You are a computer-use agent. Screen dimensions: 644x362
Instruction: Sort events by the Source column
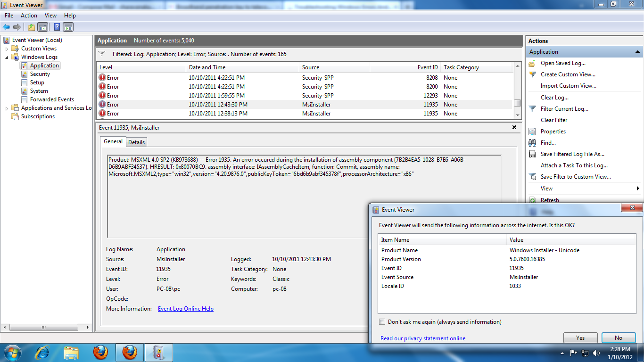coord(335,67)
